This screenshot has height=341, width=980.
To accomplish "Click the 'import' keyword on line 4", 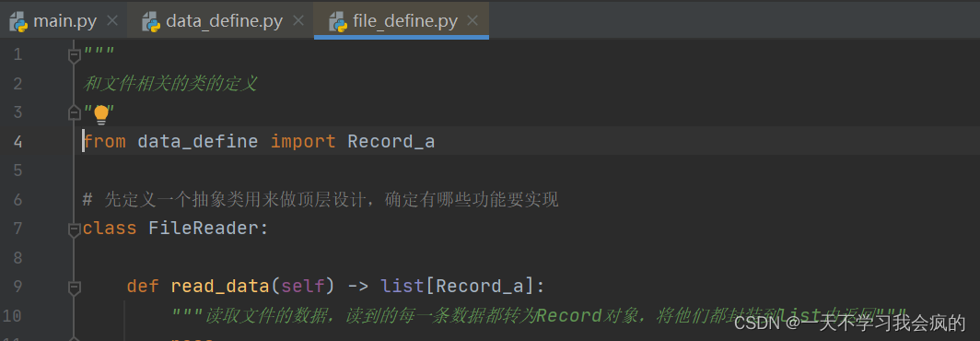I will point(303,142).
